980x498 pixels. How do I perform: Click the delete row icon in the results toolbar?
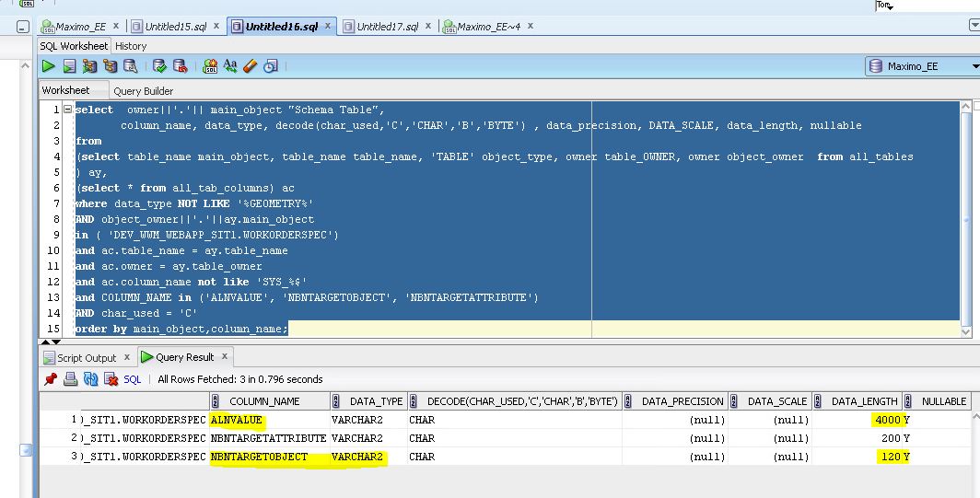(x=111, y=378)
